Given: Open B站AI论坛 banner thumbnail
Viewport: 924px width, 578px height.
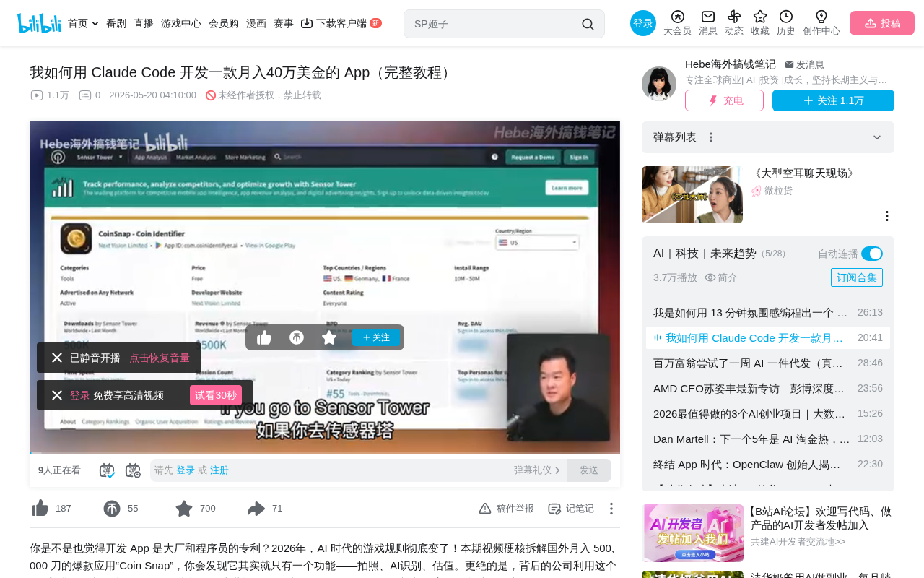Looking at the screenshot, I should 693,533.
